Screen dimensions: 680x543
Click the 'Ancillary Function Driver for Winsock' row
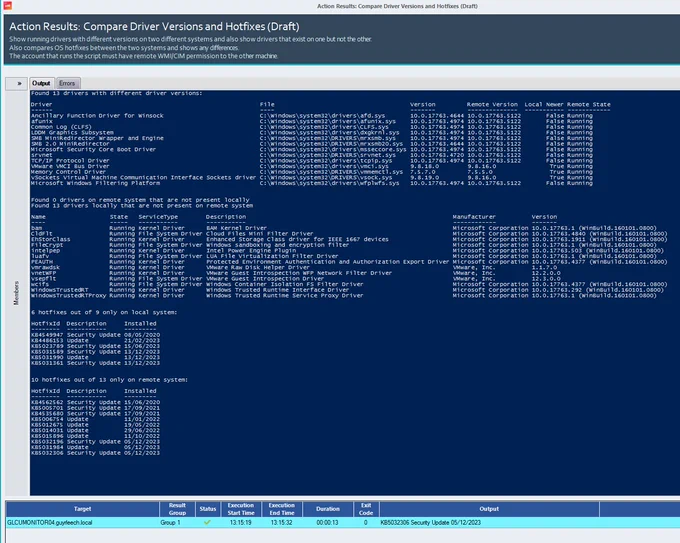pos(97,116)
